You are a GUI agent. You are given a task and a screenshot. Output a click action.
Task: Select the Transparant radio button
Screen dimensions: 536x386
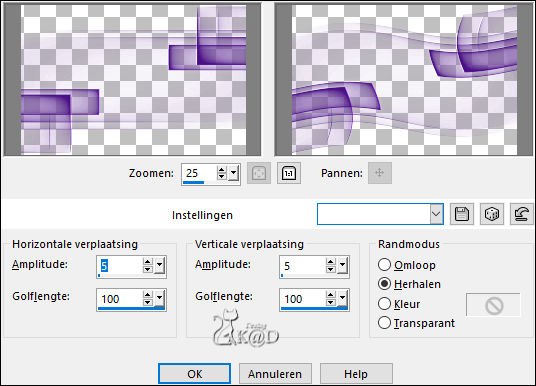click(384, 323)
